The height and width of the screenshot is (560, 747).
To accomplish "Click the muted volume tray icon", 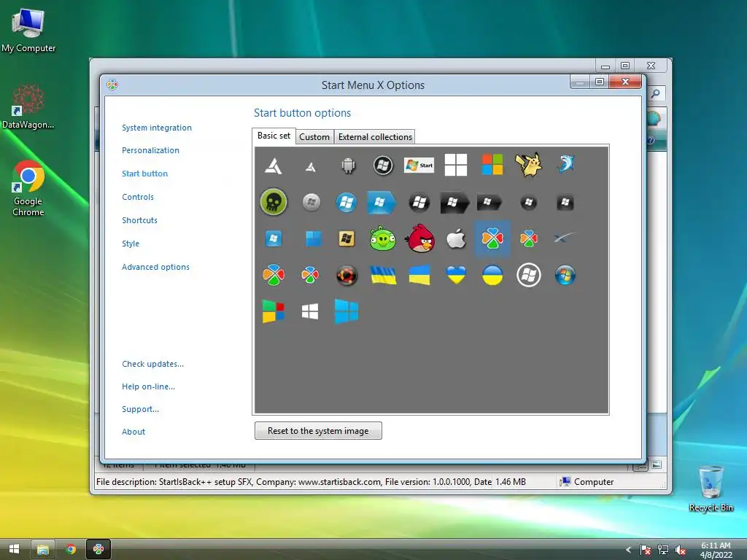I will 681,550.
